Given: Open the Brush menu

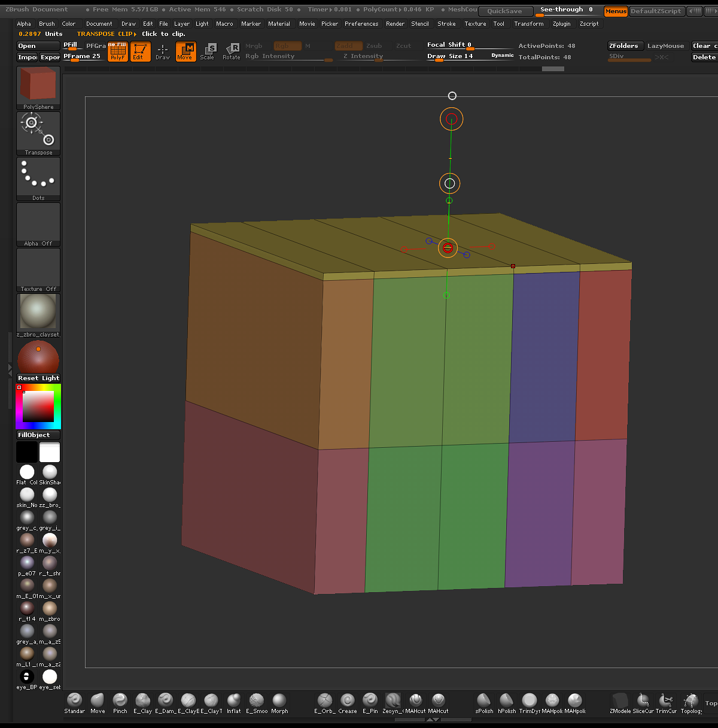Looking at the screenshot, I should point(47,24).
